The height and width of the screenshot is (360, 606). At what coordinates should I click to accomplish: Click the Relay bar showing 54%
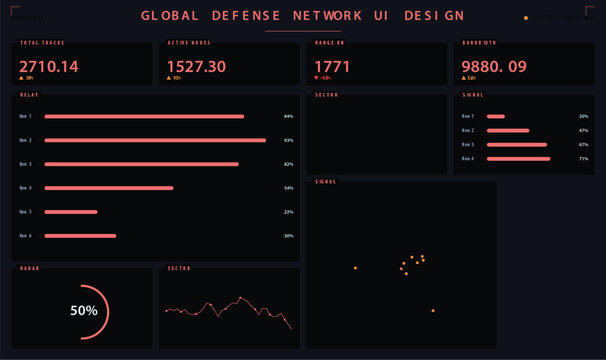click(x=109, y=188)
